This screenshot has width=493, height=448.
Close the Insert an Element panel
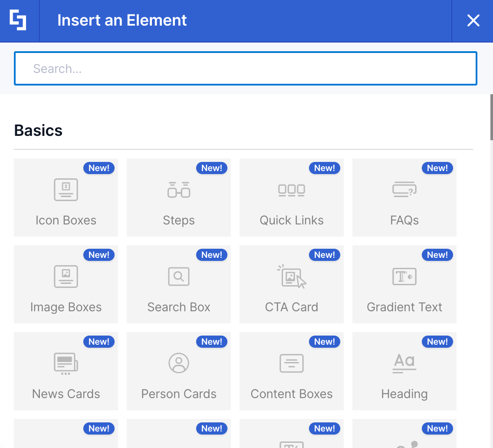click(473, 20)
